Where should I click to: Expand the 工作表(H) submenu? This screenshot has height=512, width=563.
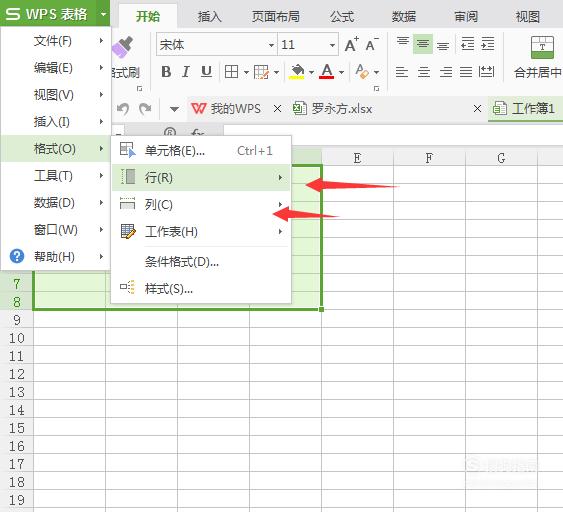pyautogui.click(x=201, y=232)
